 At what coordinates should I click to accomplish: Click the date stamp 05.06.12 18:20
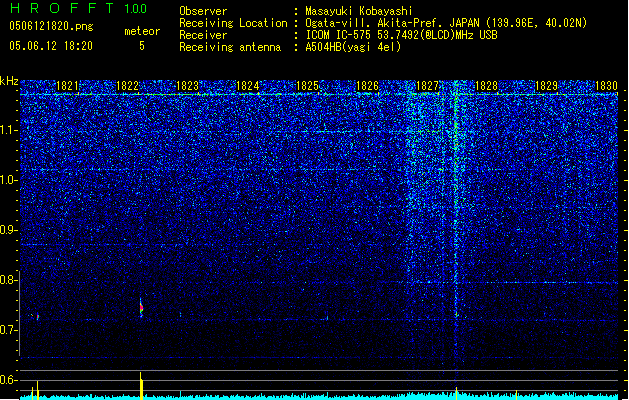click(51, 46)
